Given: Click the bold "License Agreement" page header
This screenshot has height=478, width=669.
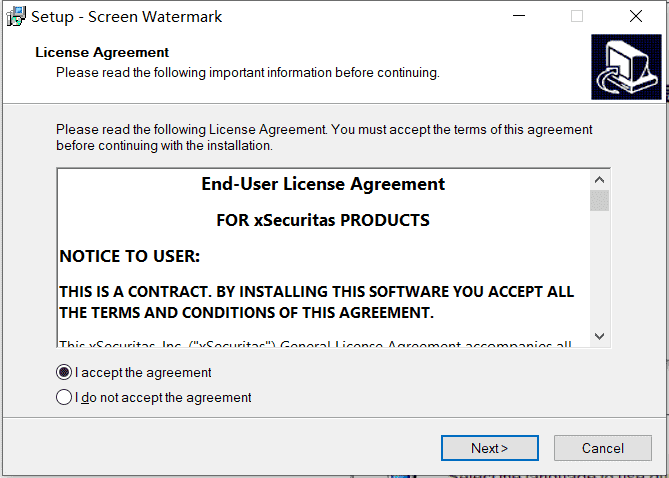Looking at the screenshot, I should (x=102, y=52).
